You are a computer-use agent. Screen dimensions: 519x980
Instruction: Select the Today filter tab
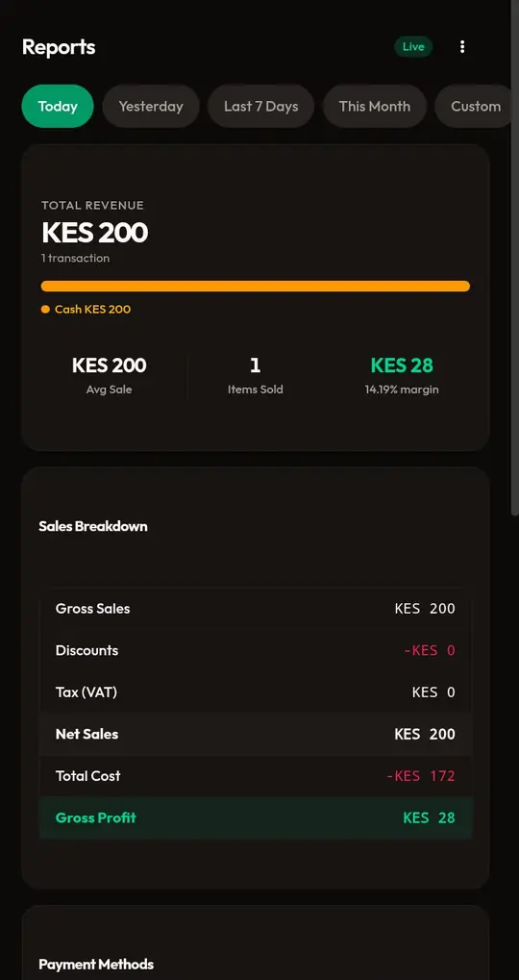pyautogui.click(x=58, y=106)
